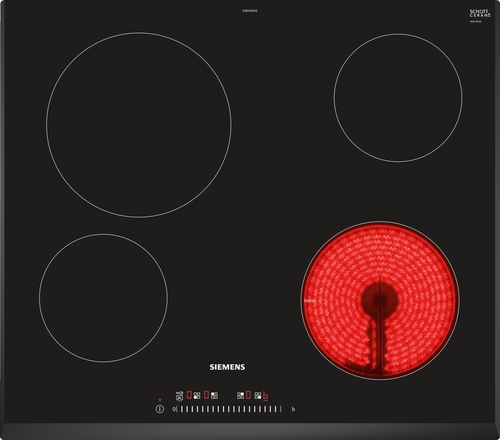Tap the rear-right zone heat level display
Screen dimensions: 500x440
point(248,395)
